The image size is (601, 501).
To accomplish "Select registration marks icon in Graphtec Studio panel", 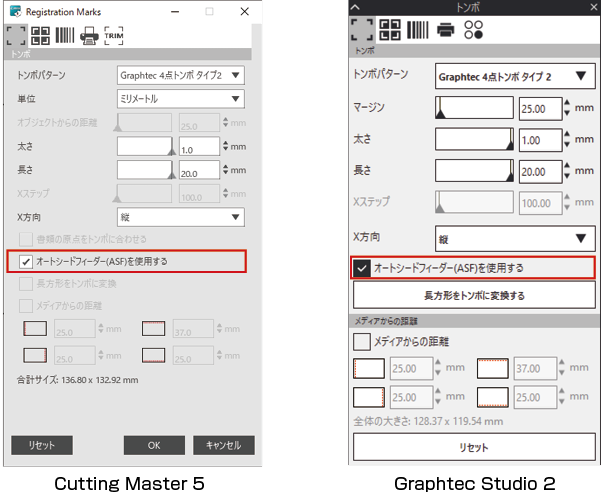I will coord(362,29).
